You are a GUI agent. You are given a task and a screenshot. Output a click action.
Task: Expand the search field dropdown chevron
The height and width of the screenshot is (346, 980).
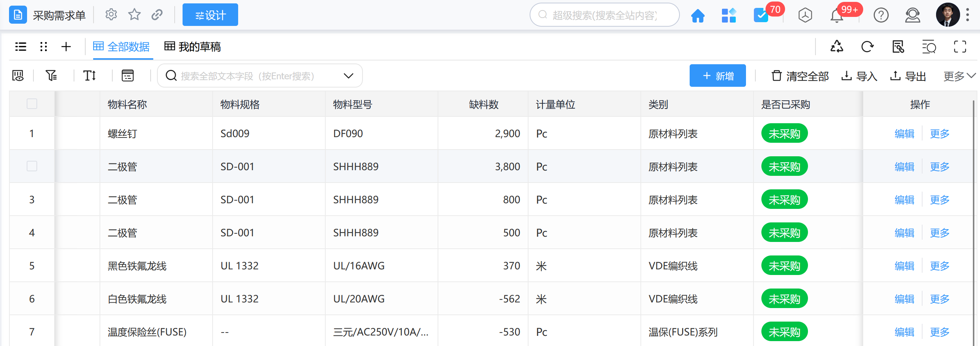pyautogui.click(x=348, y=76)
